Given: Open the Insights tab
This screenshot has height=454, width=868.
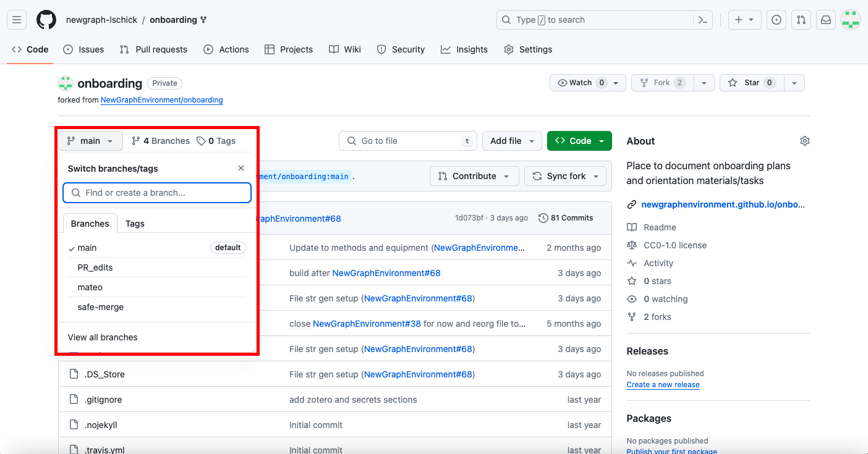Looking at the screenshot, I should (x=464, y=49).
